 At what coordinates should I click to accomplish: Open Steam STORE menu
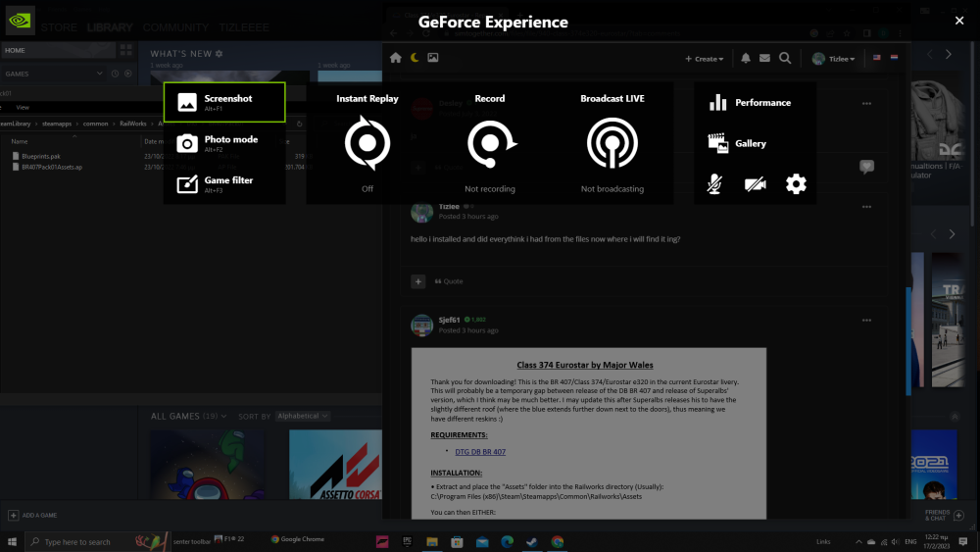tap(59, 27)
